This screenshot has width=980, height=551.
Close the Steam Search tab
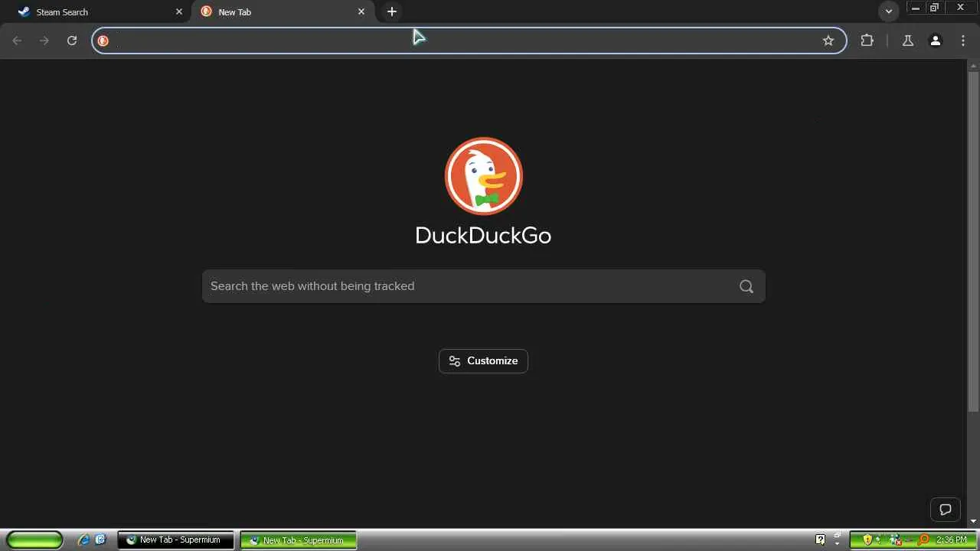[x=179, y=11]
